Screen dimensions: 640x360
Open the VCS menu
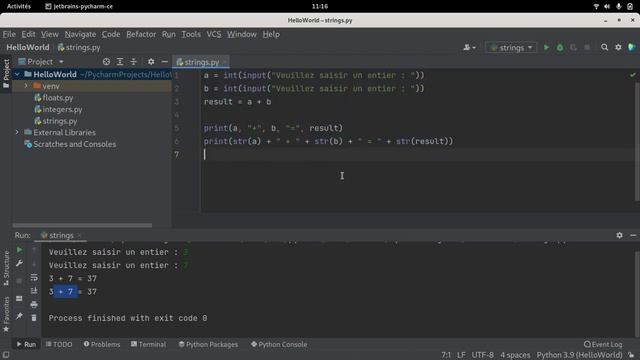214,34
